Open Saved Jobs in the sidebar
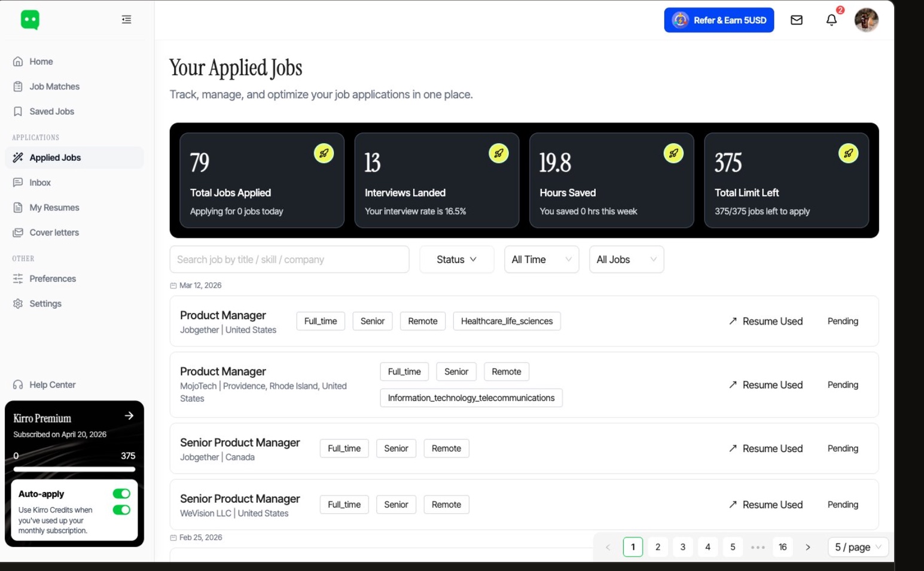This screenshot has height=571, width=924. (75, 112)
